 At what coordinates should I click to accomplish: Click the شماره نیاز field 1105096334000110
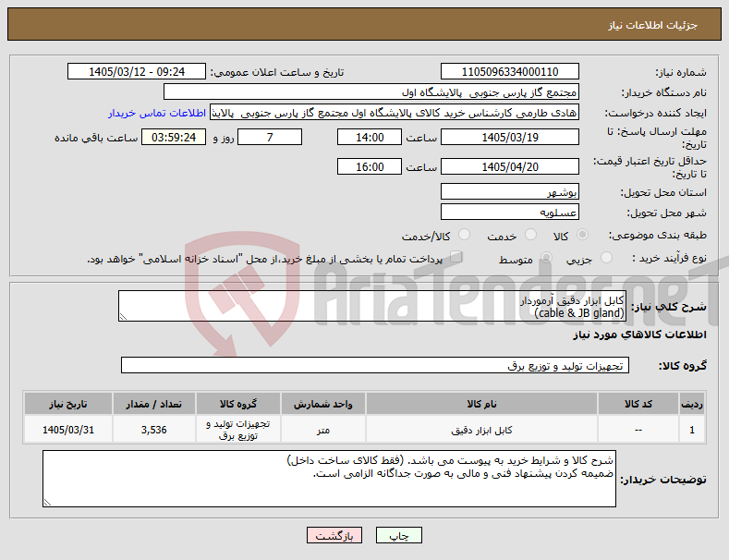coord(509,72)
